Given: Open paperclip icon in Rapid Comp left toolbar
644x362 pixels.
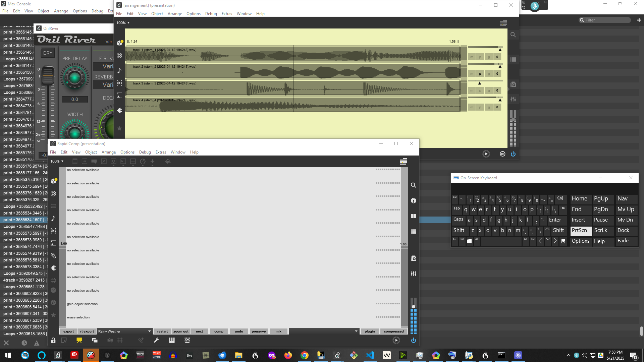Looking at the screenshot, I should tap(53, 256).
